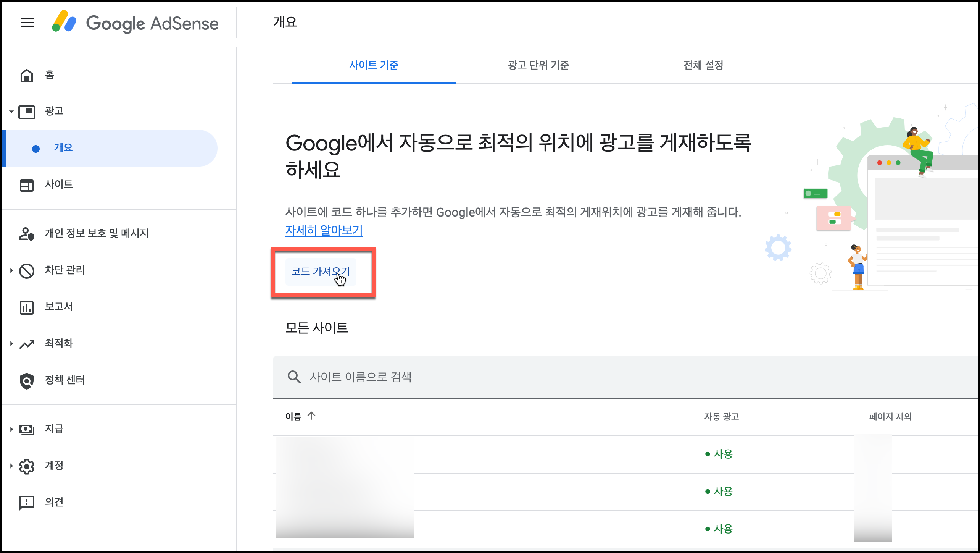Image resolution: width=980 pixels, height=553 pixels.
Task: Click 사용 status in the first site row
Action: pyautogui.click(x=719, y=454)
